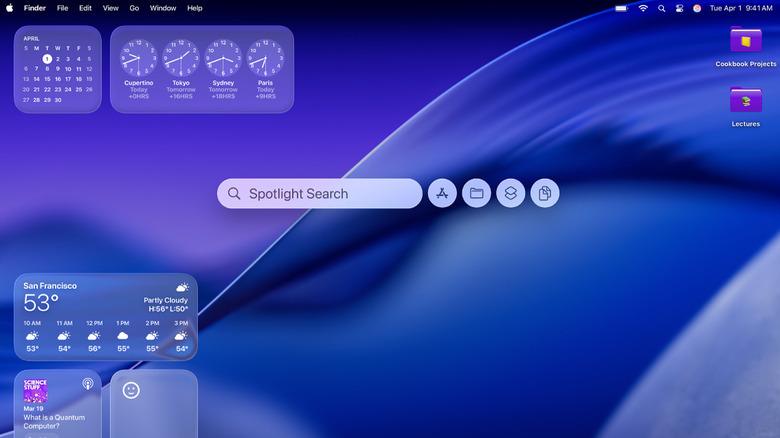Open the Window menu
780x438 pixels.
(163, 8)
